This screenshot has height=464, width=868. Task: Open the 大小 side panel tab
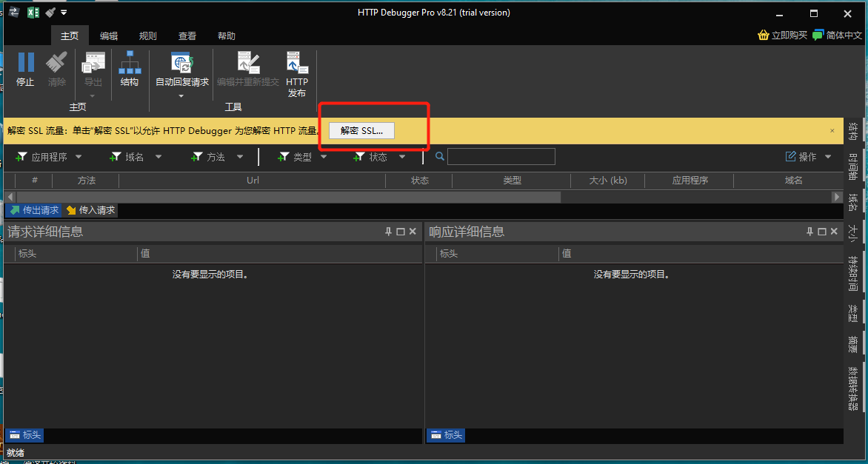click(854, 233)
